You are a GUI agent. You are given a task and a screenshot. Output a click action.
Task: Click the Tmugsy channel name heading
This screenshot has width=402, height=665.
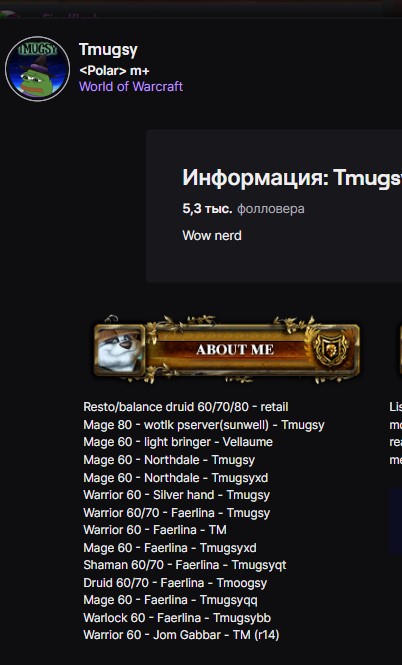(x=108, y=50)
